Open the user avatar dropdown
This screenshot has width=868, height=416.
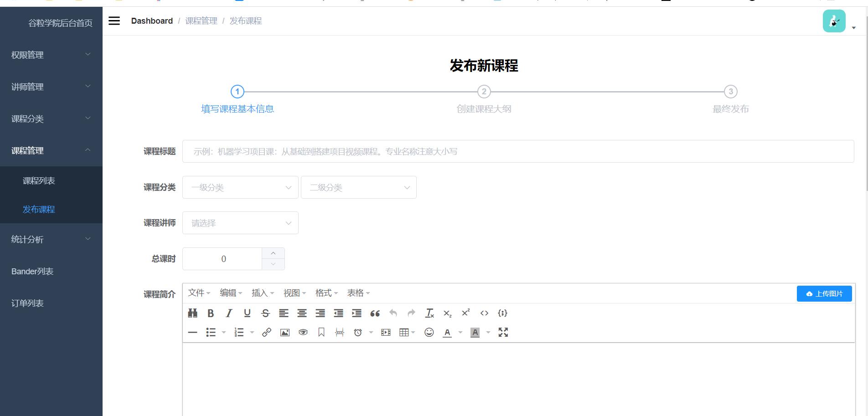(839, 21)
